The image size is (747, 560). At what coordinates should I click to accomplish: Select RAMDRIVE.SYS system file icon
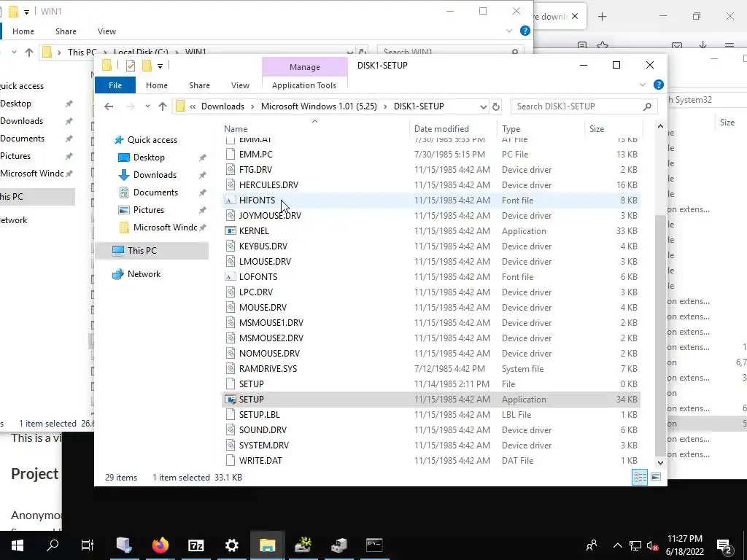pos(231,368)
